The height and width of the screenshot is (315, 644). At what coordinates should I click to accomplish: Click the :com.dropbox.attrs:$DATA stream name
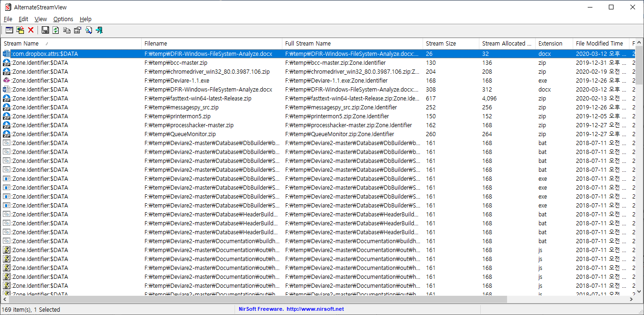click(45, 54)
